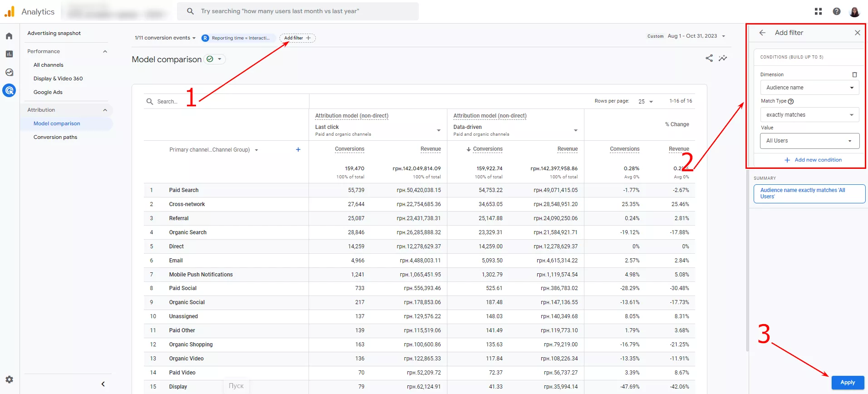Open Admin settings gear icon
The height and width of the screenshot is (394, 868).
pyautogui.click(x=9, y=379)
